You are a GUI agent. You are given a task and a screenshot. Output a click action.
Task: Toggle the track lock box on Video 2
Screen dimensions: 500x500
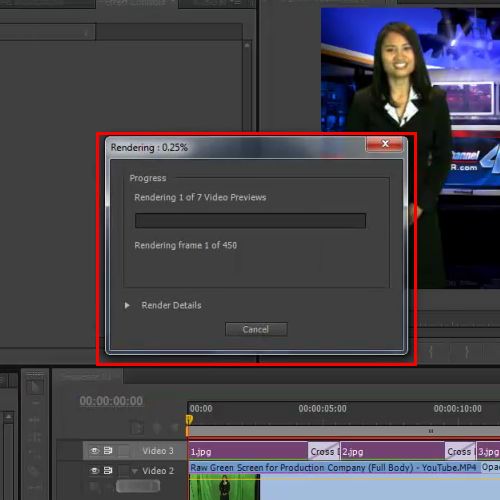123,470
